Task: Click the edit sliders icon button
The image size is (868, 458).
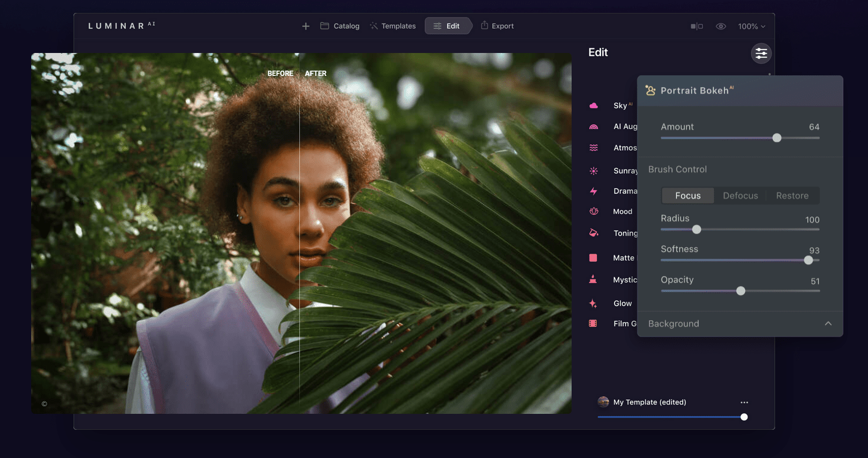Action: 761,54
